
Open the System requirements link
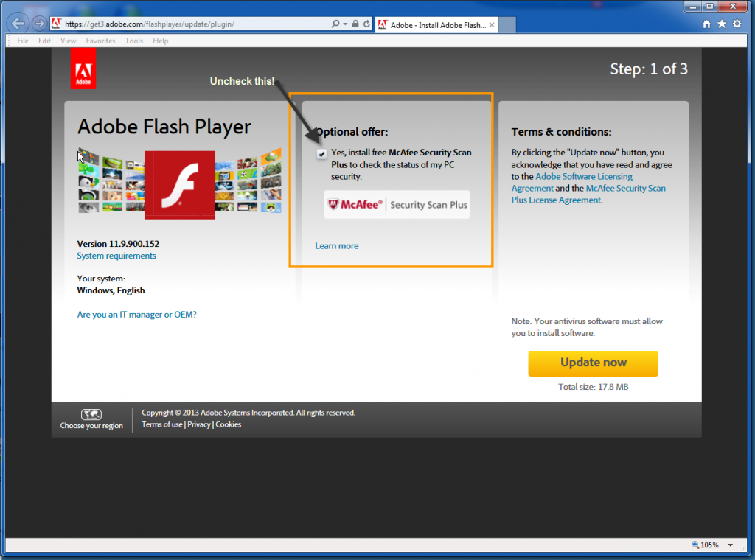[116, 256]
